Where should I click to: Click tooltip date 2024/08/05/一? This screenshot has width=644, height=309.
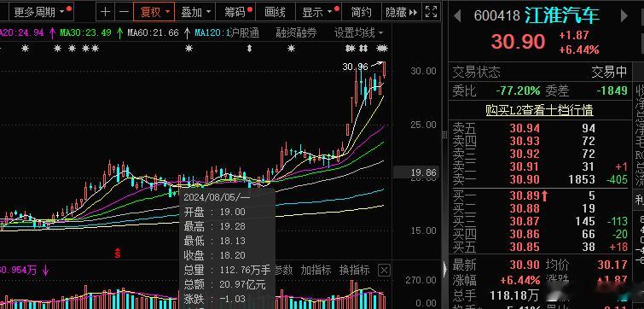coord(217,197)
